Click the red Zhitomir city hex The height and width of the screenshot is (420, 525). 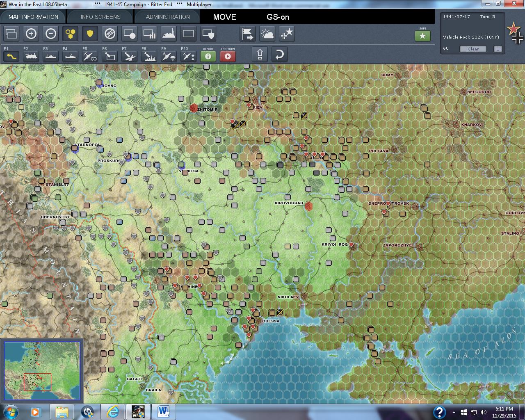point(194,108)
